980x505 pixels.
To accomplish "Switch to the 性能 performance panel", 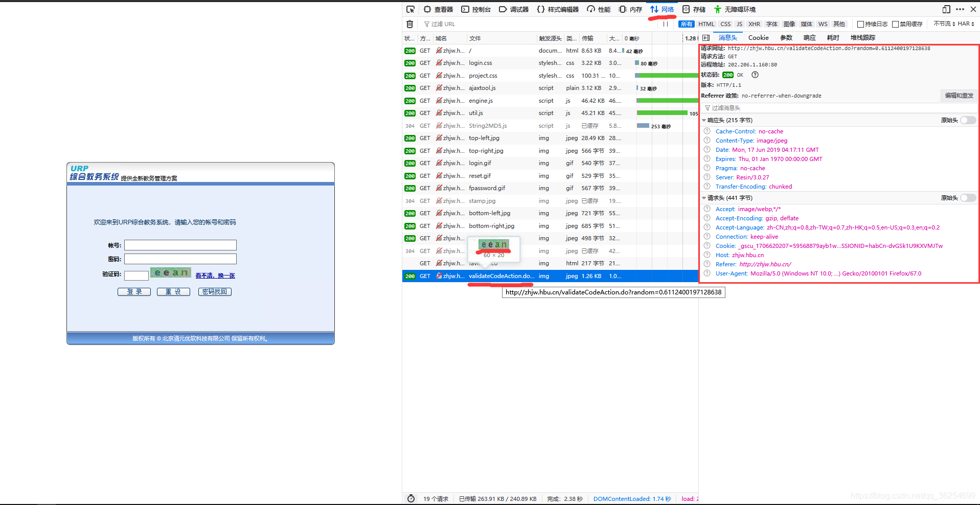I will coord(599,9).
